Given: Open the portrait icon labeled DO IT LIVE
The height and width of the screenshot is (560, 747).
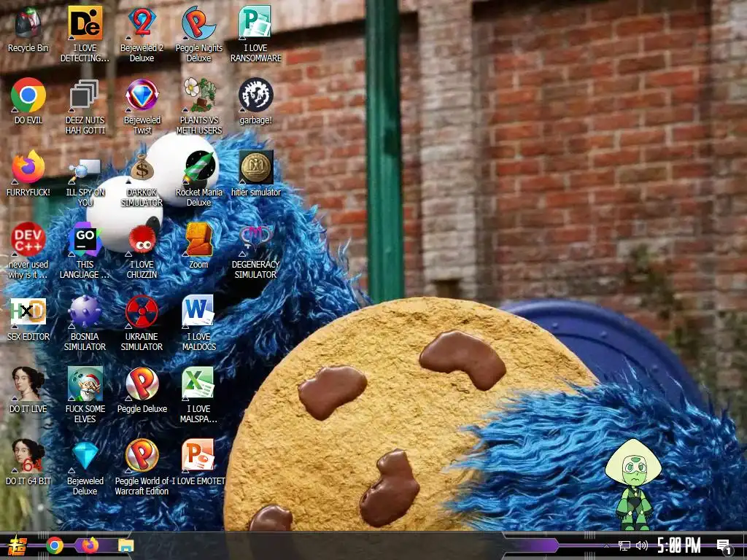Looking at the screenshot, I should pos(28,391).
